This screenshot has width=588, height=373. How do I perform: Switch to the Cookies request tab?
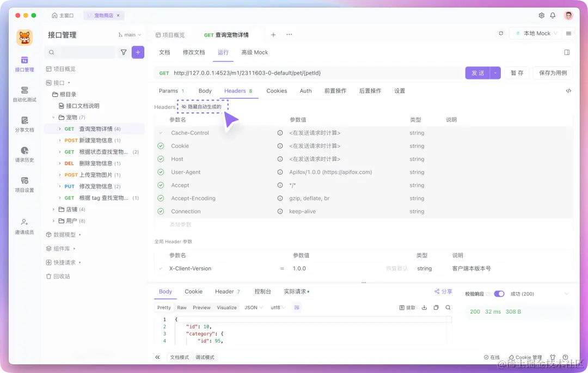pos(277,91)
